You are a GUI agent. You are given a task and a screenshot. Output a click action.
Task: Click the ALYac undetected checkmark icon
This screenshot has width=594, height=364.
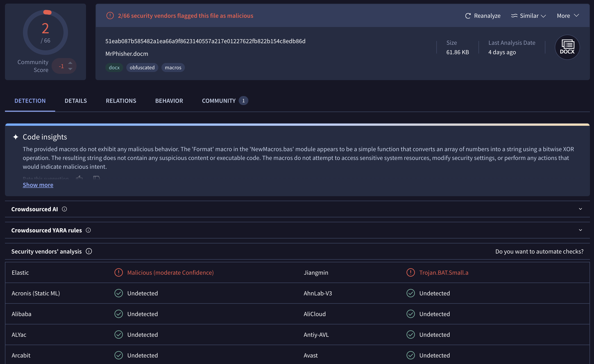click(x=118, y=335)
